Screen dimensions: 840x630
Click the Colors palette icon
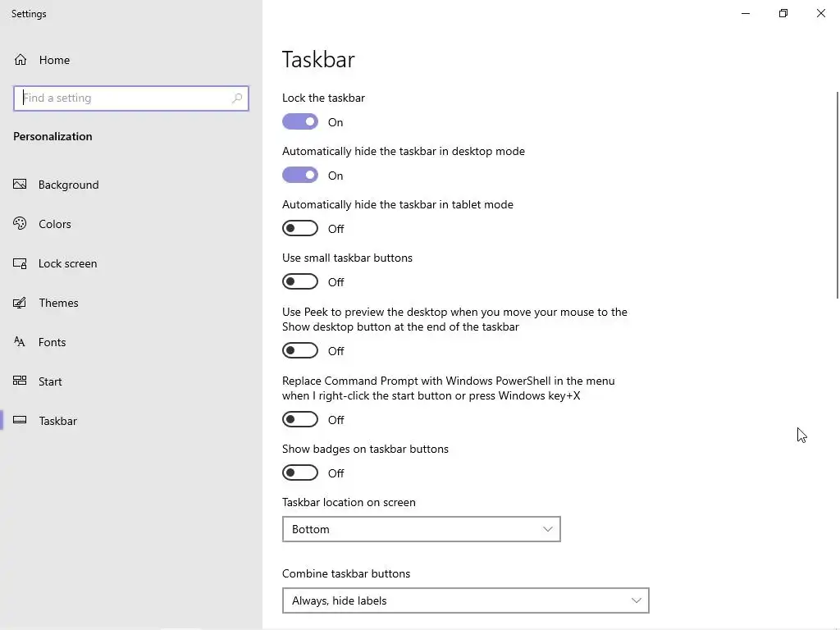(x=21, y=224)
